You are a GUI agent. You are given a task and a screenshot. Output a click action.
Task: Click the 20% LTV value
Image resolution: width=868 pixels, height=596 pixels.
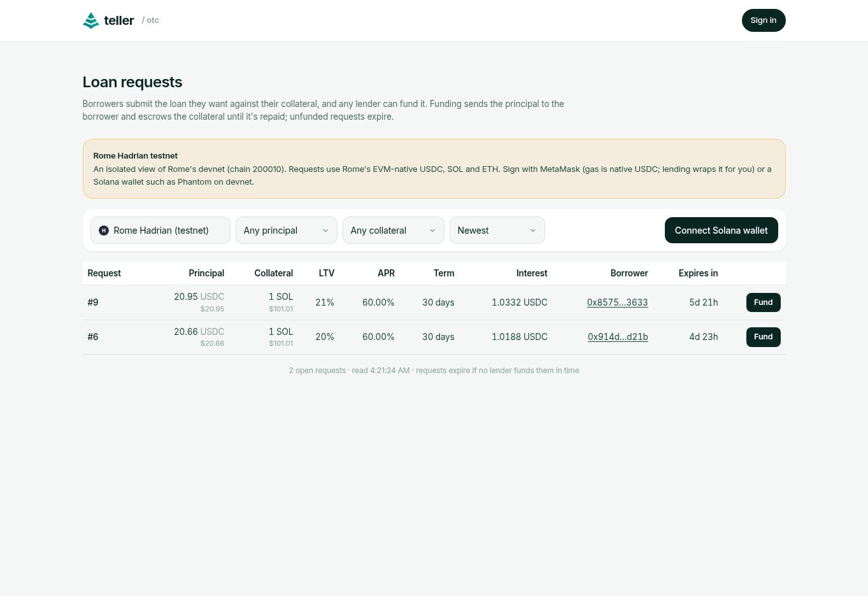[x=325, y=337]
